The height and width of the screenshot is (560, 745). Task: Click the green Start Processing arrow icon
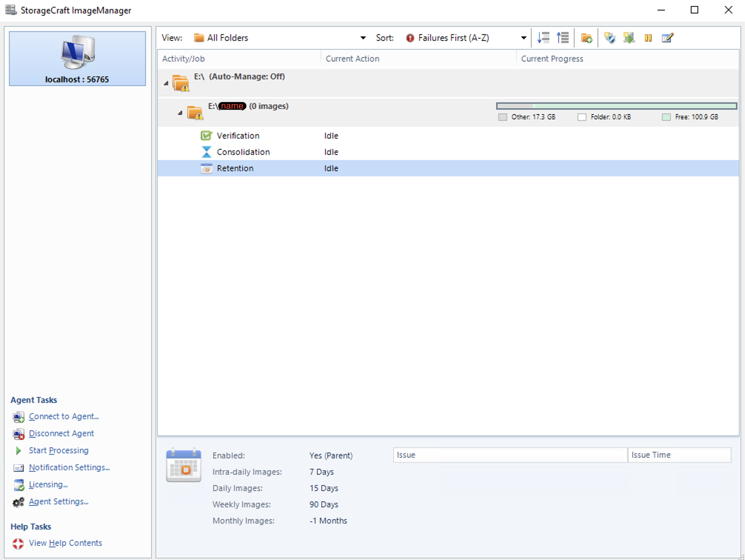point(19,451)
